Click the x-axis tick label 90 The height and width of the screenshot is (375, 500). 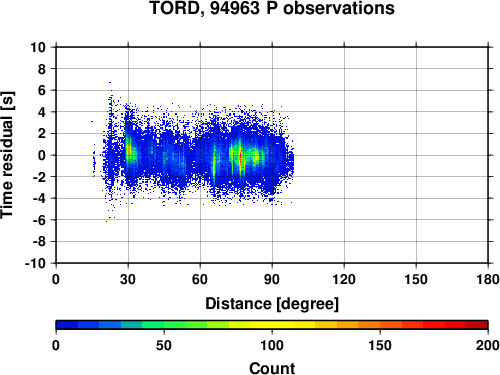pyautogui.click(x=272, y=279)
